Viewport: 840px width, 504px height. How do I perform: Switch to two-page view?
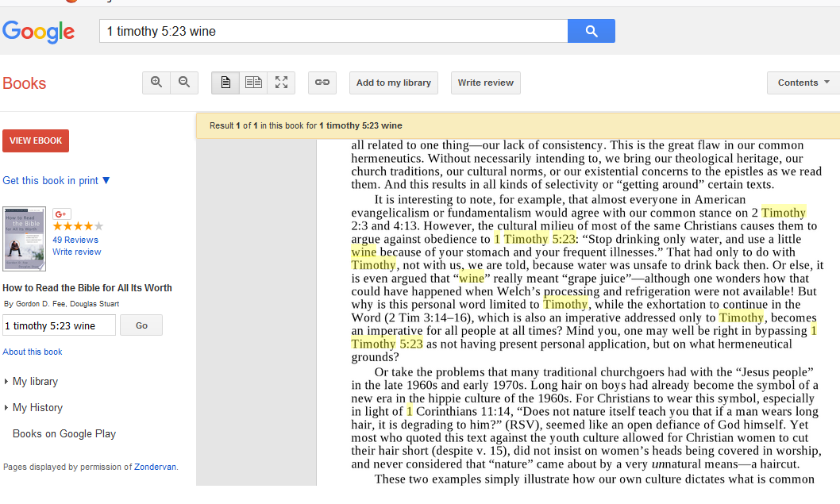click(253, 83)
